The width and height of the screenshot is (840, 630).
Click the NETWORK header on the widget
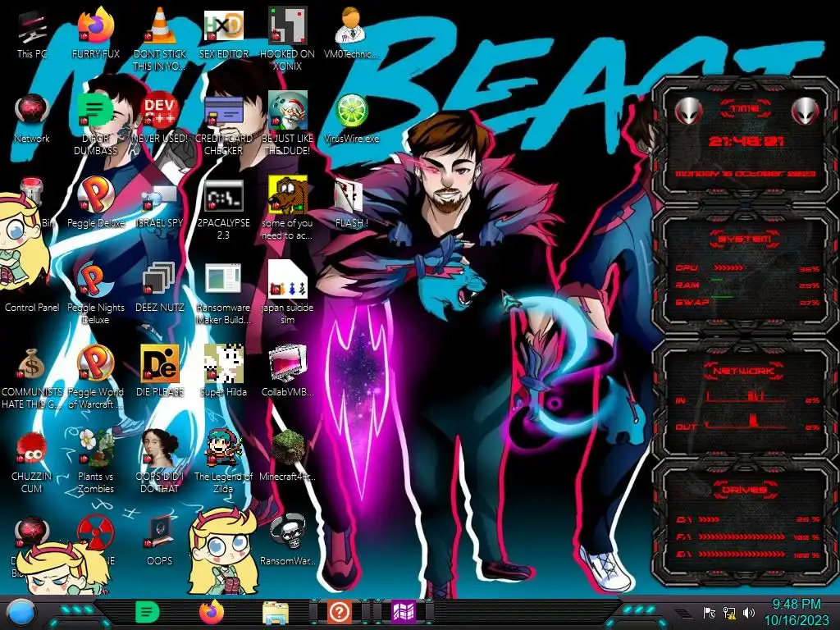[743, 370]
